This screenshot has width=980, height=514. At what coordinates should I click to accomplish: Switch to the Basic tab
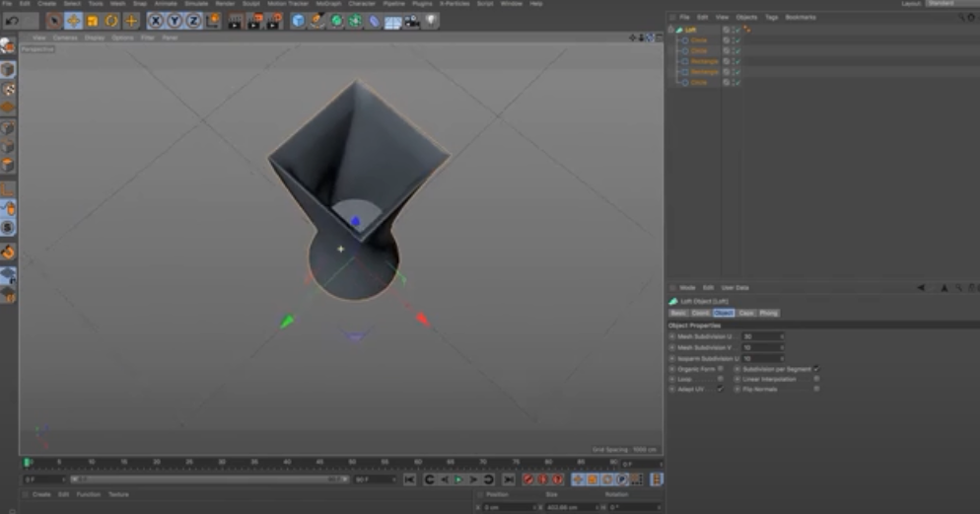click(x=678, y=313)
